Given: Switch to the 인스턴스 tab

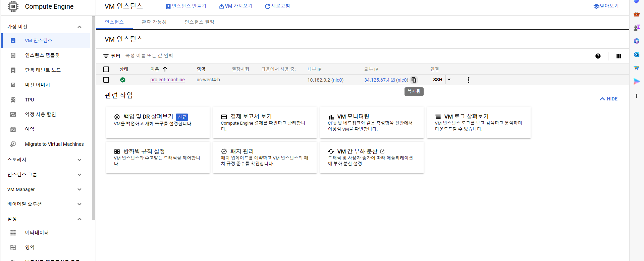Looking at the screenshot, I should 114,22.
